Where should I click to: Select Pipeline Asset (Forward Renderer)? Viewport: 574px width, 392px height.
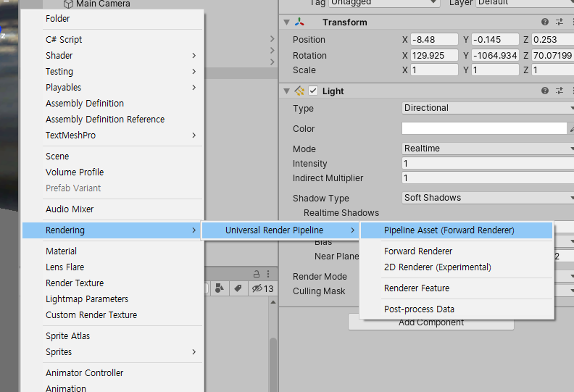coord(457,230)
